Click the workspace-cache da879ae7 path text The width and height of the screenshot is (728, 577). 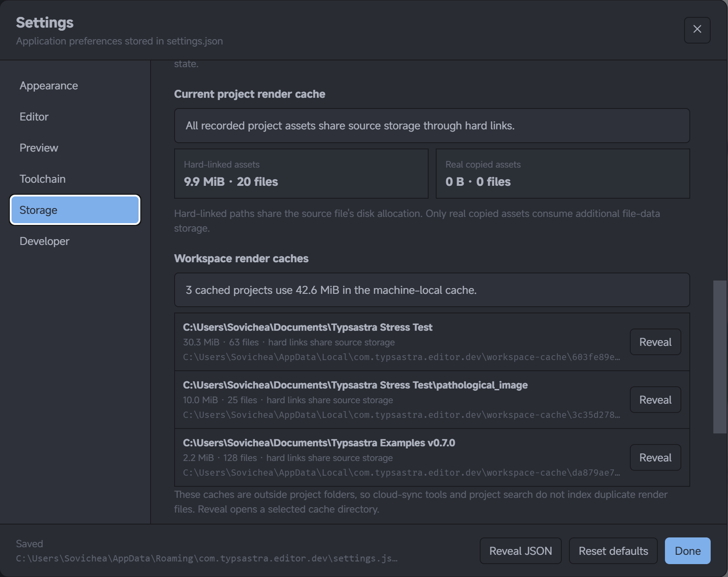pos(402,473)
